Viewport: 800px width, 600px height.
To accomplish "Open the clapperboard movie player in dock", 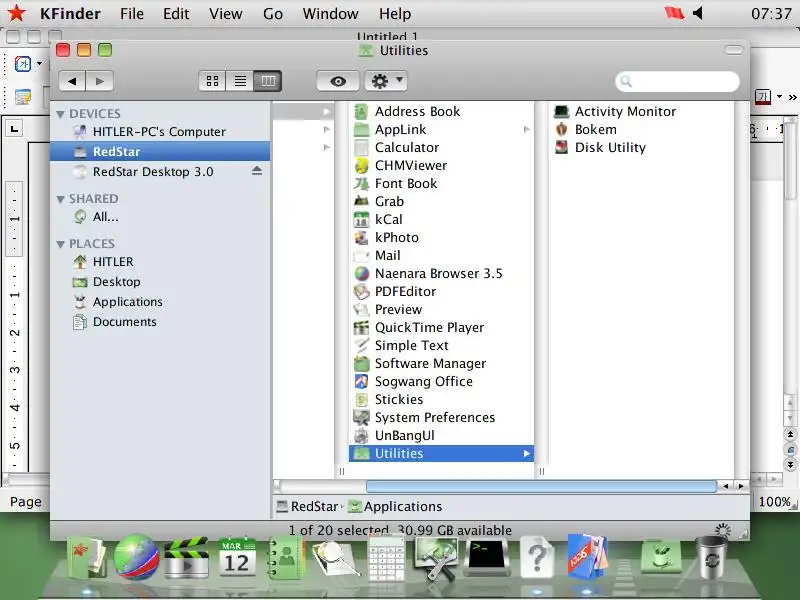I will [x=186, y=557].
